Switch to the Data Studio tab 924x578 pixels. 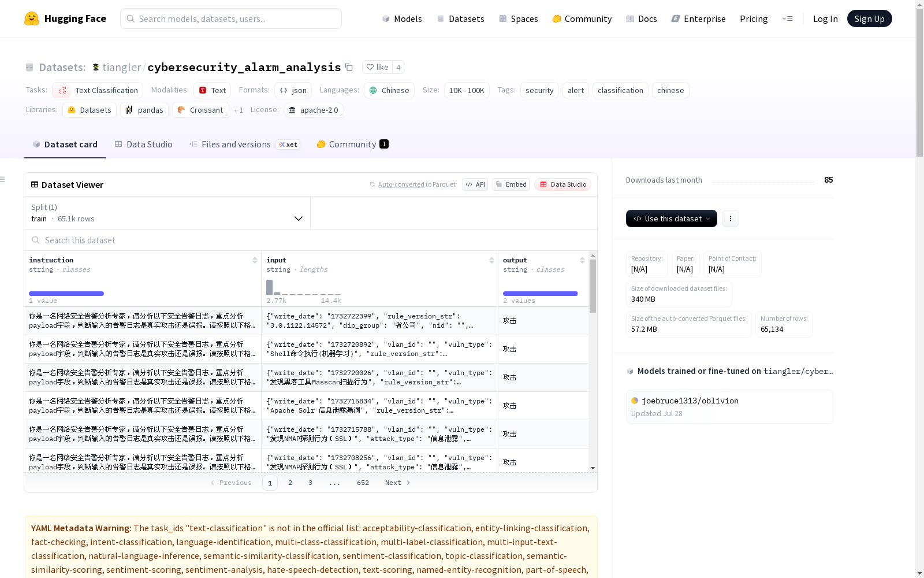point(143,144)
